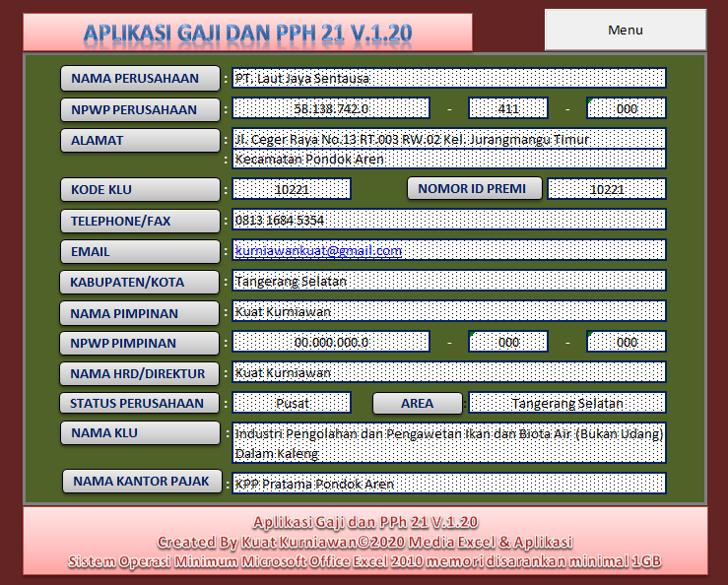Viewport: 728px width, 585px height.
Task: Click the NAMA KLU label button
Action: pos(140,432)
